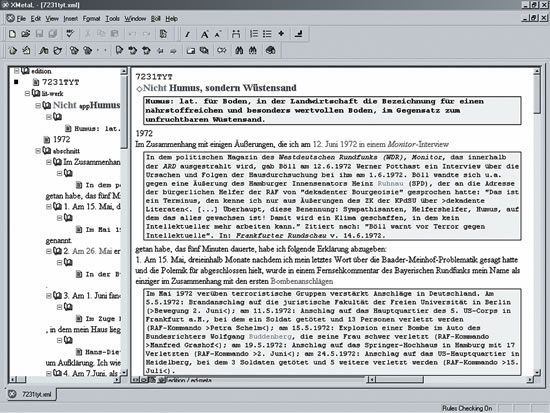Click the Copy icon
The height and width of the screenshot is (413, 550).
pyautogui.click(x=101, y=34)
